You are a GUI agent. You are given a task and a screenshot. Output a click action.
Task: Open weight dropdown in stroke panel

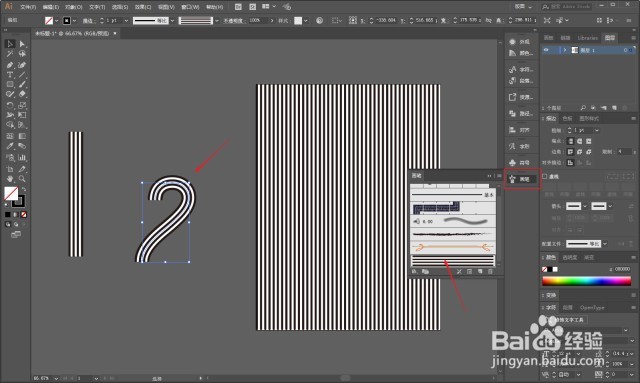pyautogui.click(x=597, y=130)
